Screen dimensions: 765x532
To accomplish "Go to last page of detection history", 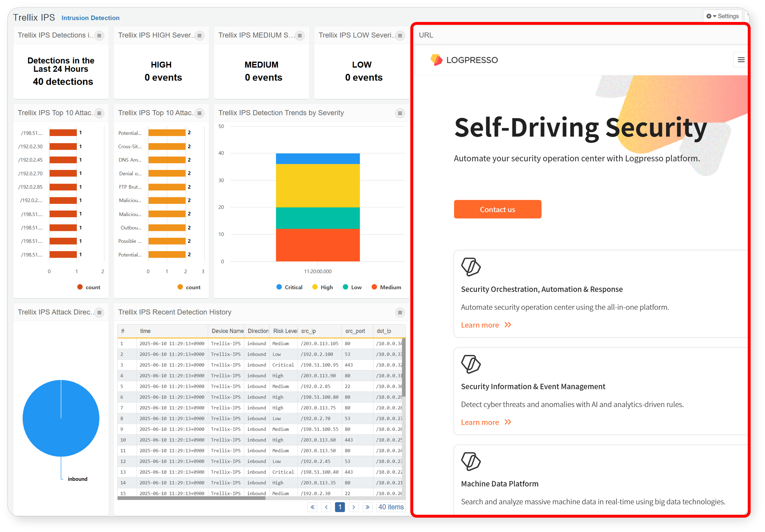I will pyautogui.click(x=367, y=507).
